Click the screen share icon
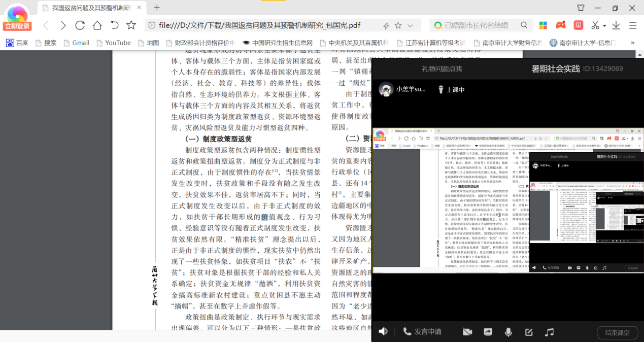The image size is (644, 342). click(x=488, y=332)
